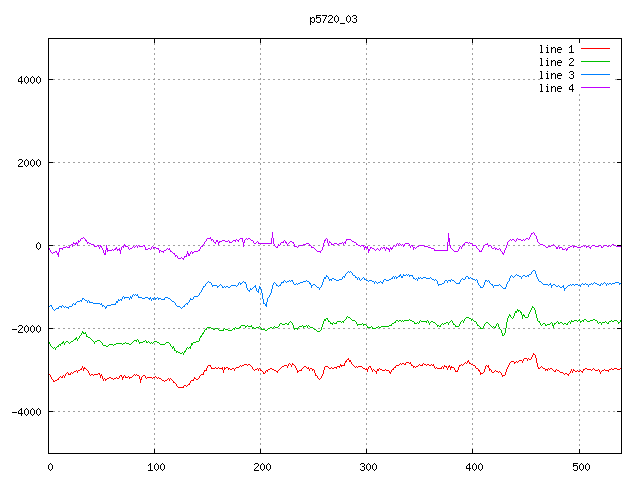The image size is (640, 480).
Task: Click the purple curve's spike near x=210
Action: coord(272,234)
